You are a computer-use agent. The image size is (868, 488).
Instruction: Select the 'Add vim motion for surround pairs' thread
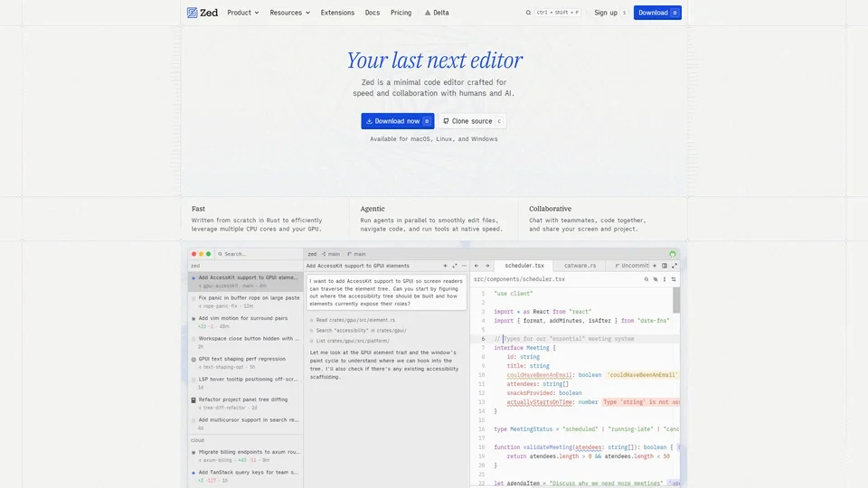click(246, 322)
